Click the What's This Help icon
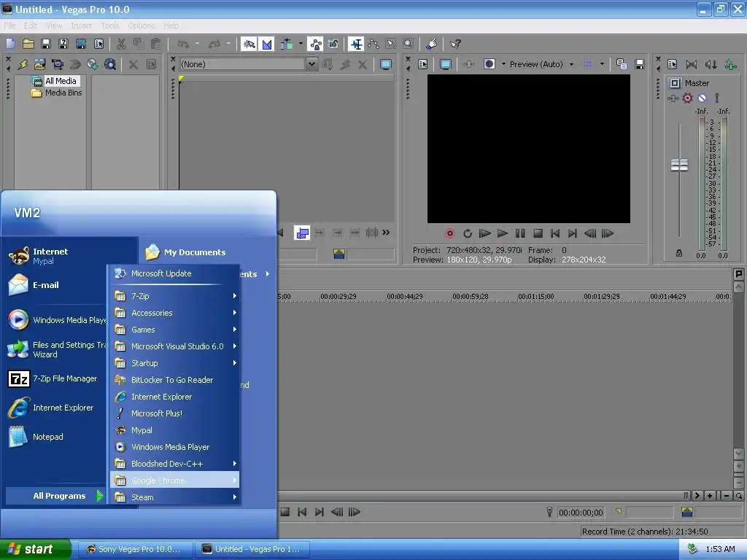747x560 pixels. click(x=456, y=44)
